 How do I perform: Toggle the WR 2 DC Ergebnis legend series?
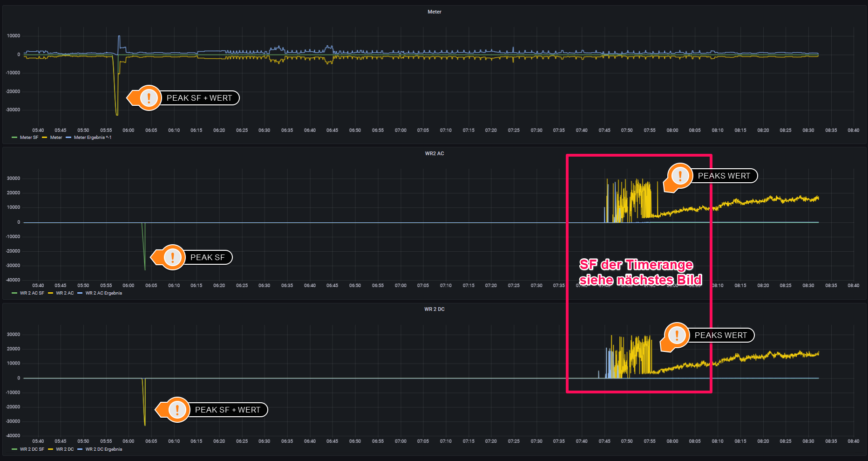coord(103,449)
